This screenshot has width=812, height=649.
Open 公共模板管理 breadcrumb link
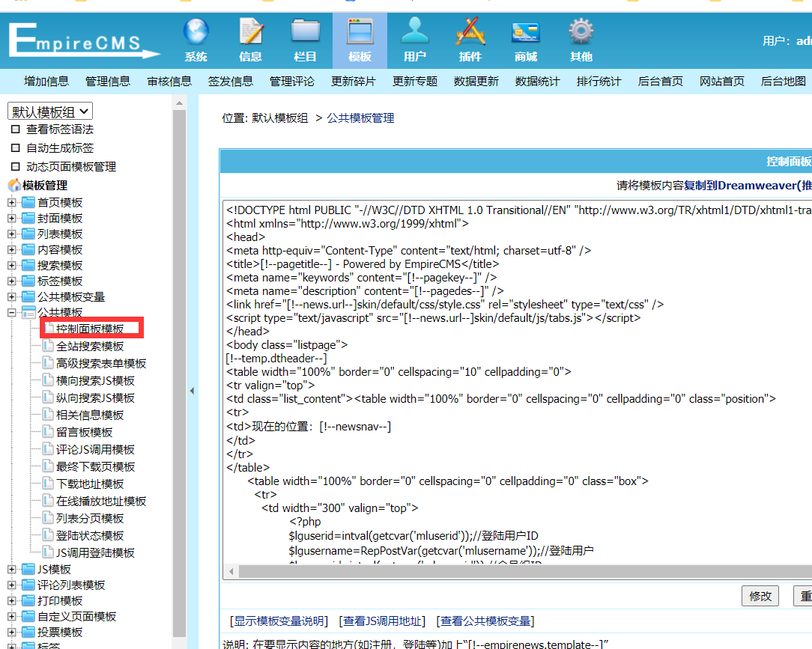pos(360,118)
